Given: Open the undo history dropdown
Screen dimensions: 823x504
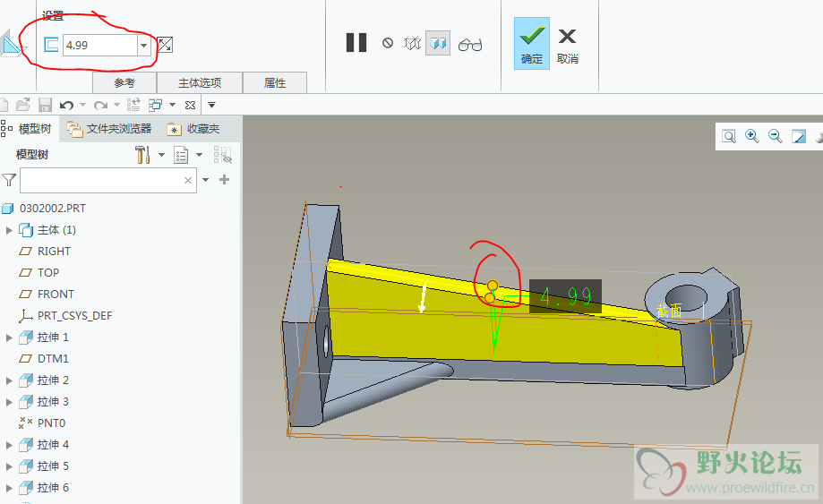Looking at the screenshot, I should tap(82, 106).
